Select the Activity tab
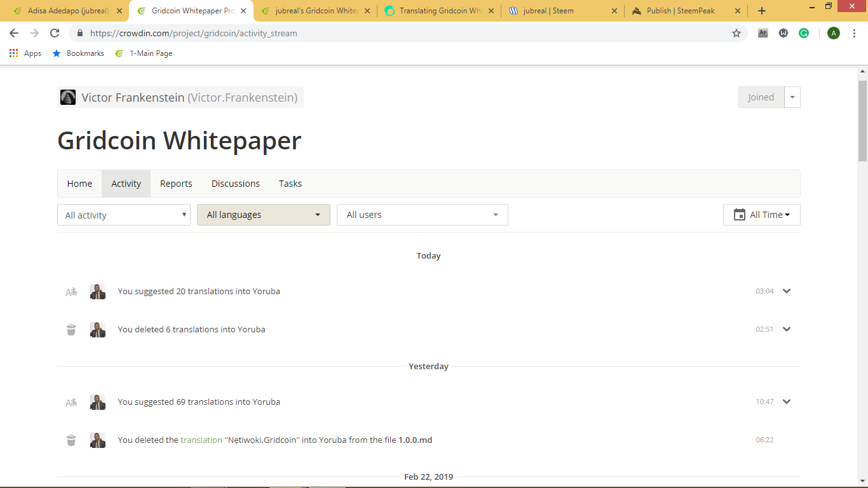This screenshot has height=488, width=868. coord(126,184)
